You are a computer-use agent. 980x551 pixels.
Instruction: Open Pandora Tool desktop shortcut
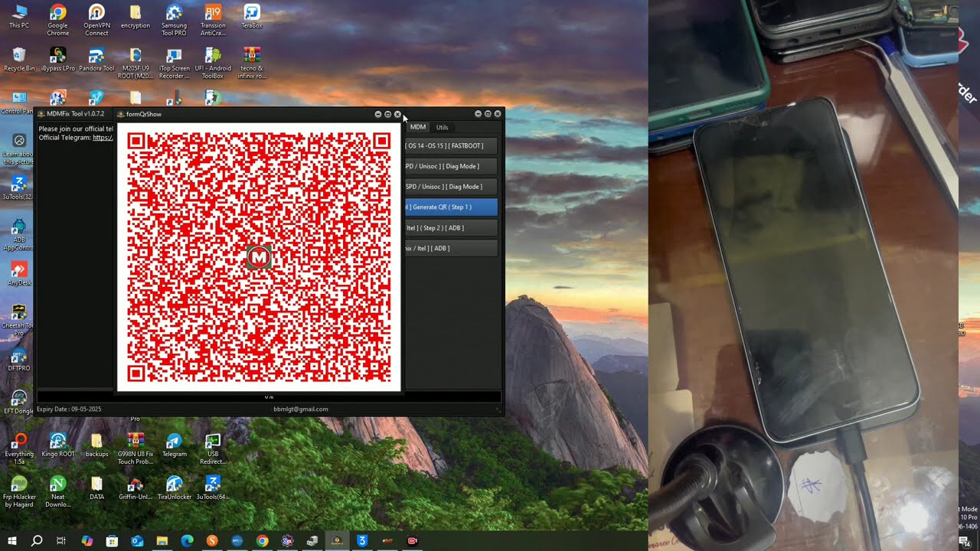96,60
